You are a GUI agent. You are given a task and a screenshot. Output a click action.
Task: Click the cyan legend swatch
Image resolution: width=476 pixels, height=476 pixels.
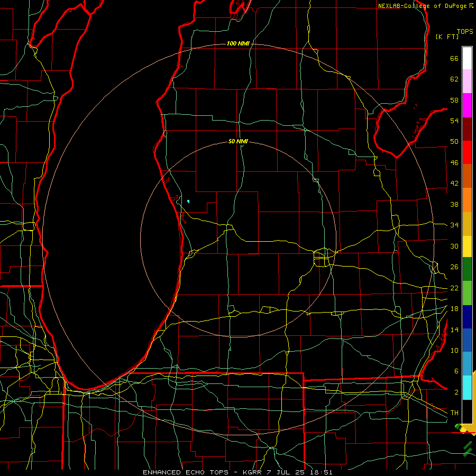467,388
